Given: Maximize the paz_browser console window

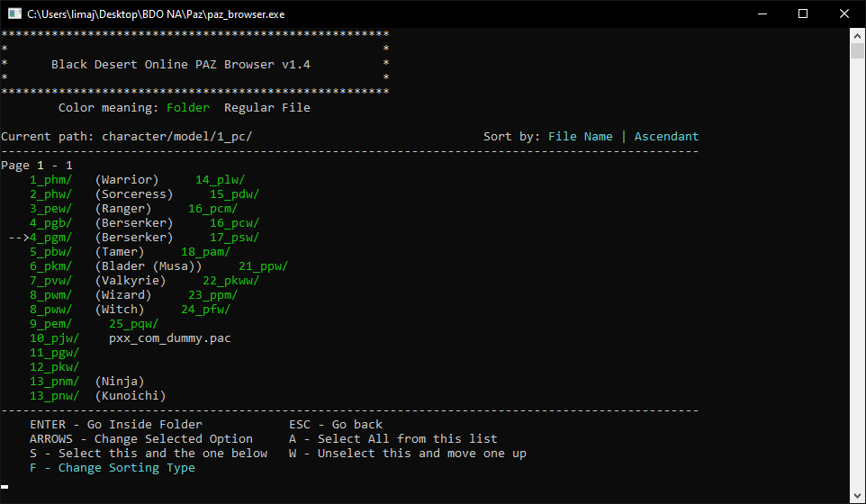Looking at the screenshot, I should [x=803, y=13].
